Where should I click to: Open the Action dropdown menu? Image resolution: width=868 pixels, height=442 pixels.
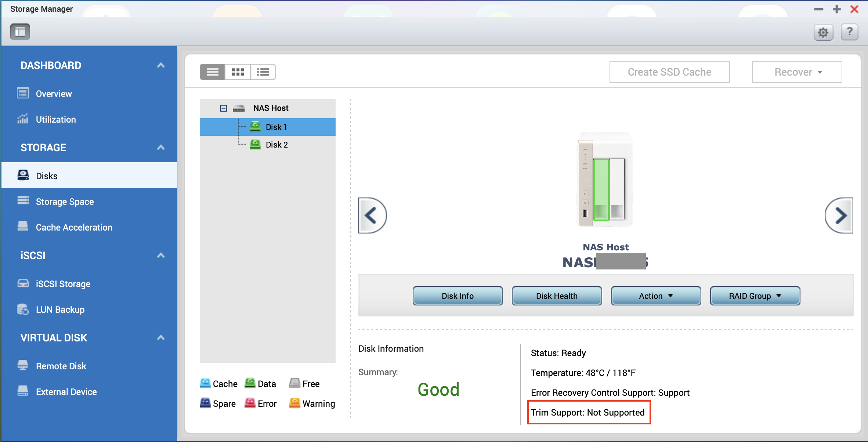pos(656,296)
